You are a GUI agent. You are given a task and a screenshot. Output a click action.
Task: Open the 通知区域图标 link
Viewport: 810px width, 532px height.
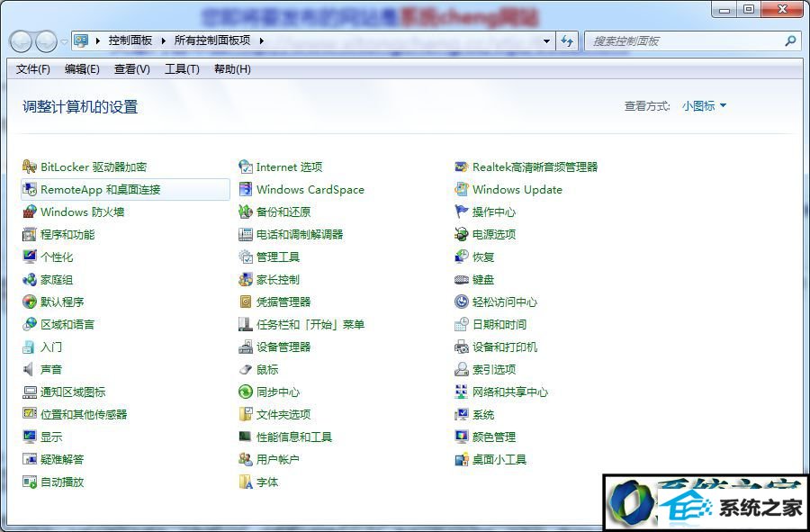[x=73, y=392]
